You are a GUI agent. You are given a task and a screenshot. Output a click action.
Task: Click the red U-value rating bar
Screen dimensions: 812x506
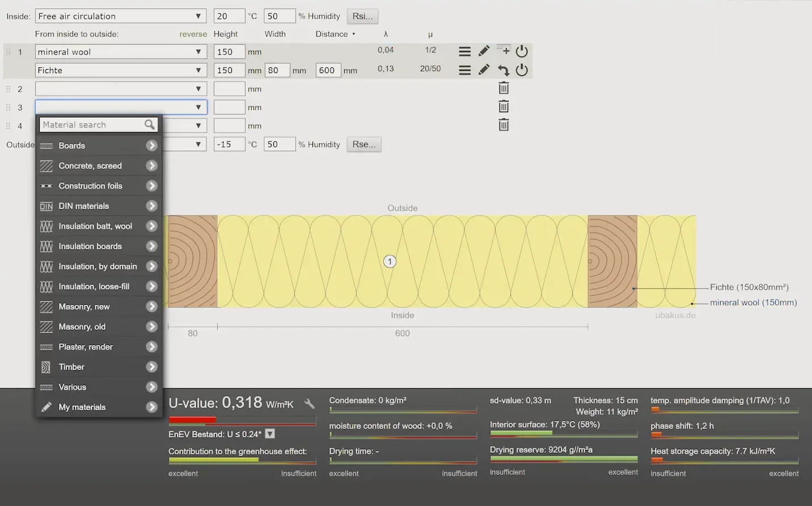pyautogui.click(x=192, y=420)
